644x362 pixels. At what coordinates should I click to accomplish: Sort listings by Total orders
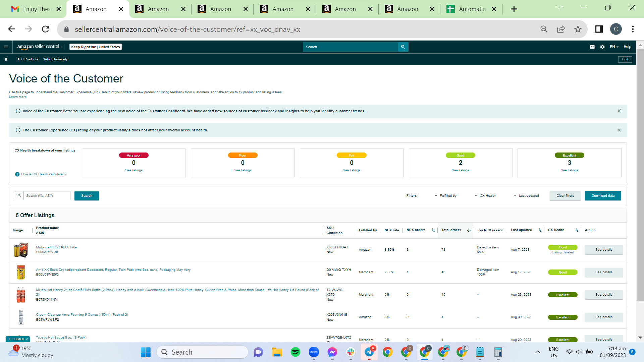(469, 230)
